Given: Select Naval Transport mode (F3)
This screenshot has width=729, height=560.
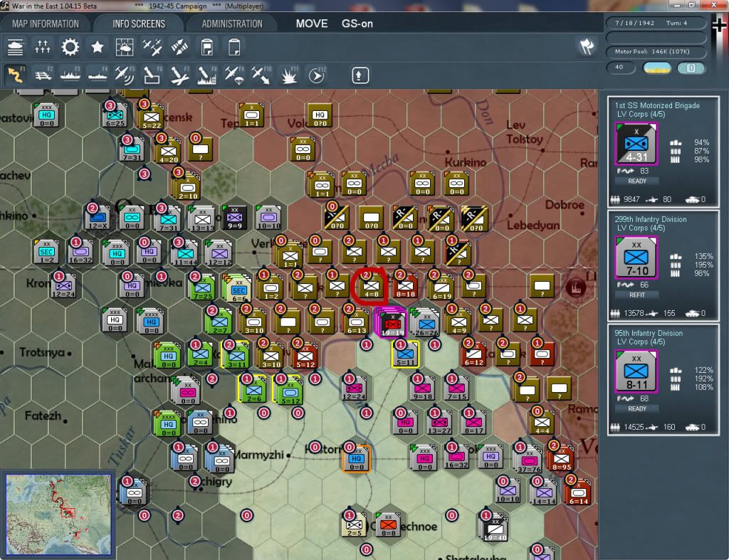Looking at the screenshot, I should [70, 75].
